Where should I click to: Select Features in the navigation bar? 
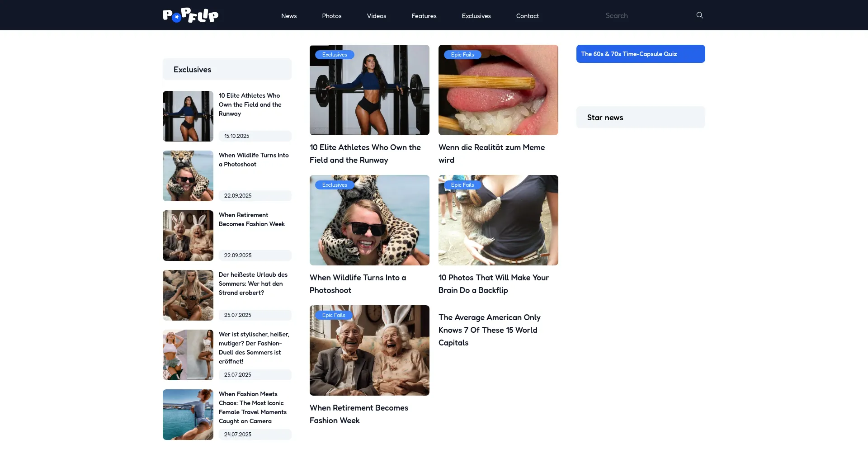click(x=424, y=16)
